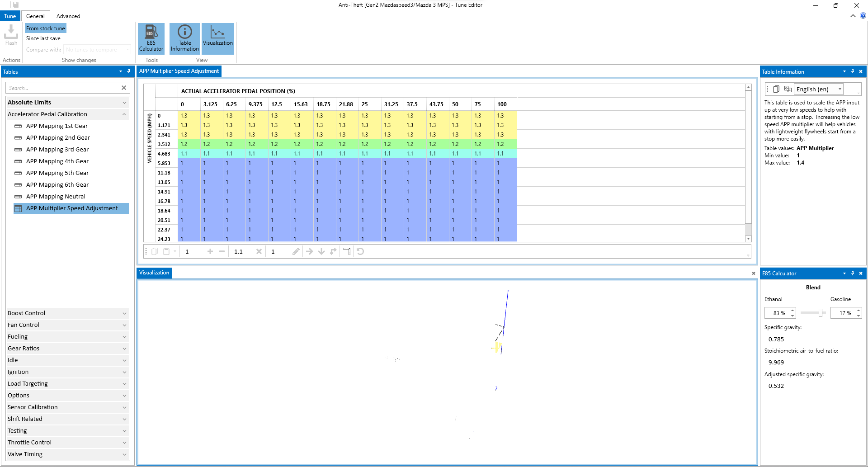868x467 pixels.
Task: Open the Visualization view
Action: pos(218,38)
